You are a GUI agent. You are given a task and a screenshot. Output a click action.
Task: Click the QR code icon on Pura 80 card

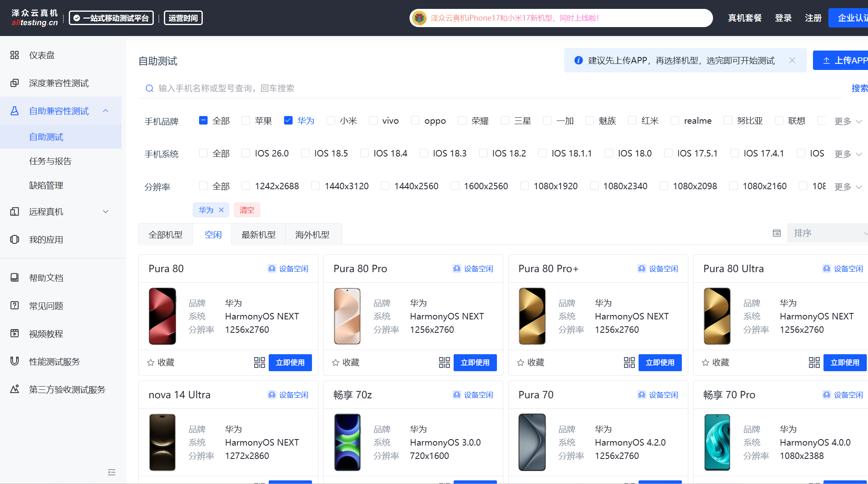click(259, 362)
